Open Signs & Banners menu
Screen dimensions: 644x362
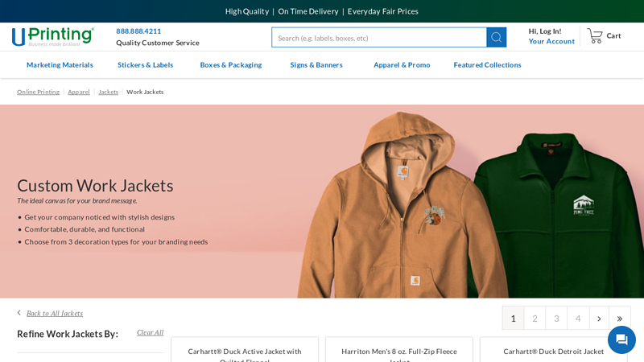[x=316, y=65]
